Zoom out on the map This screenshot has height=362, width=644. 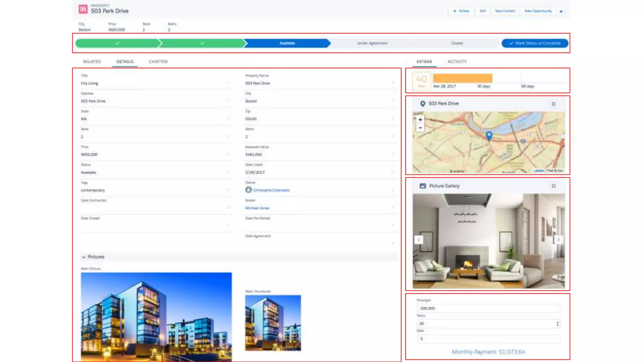click(420, 128)
